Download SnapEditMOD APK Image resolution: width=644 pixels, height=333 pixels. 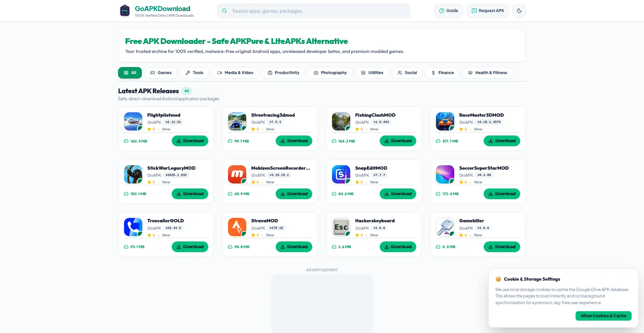[x=398, y=194]
